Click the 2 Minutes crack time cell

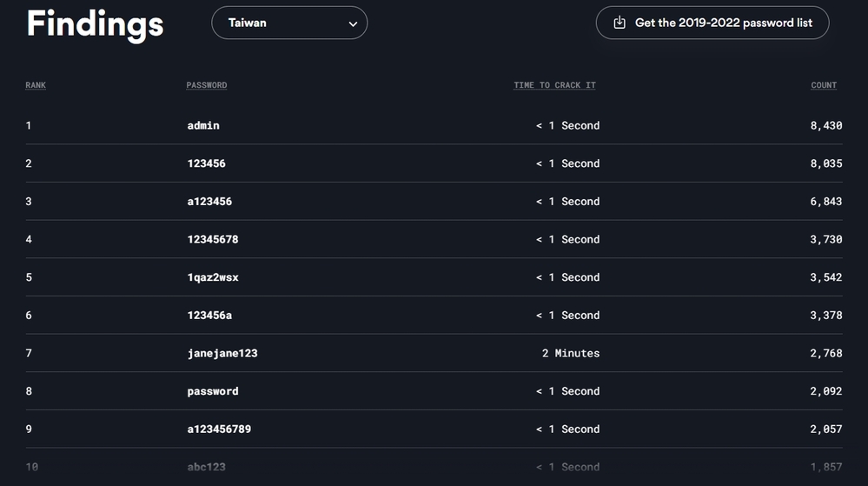pos(570,353)
